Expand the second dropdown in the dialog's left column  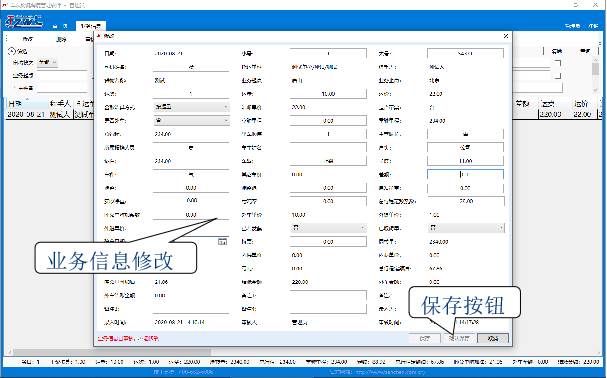(x=191, y=120)
